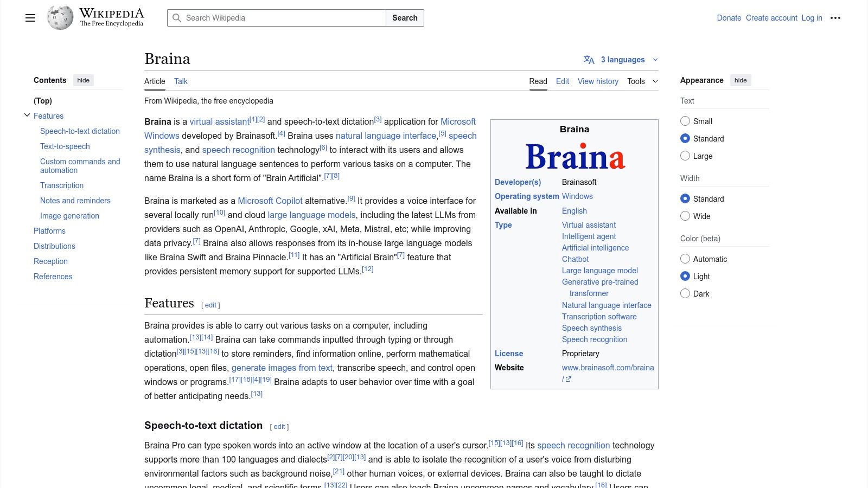The height and width of the screenshot is (488, 868).
Task: Open English link in infobox
Action: tap(575, 211)
